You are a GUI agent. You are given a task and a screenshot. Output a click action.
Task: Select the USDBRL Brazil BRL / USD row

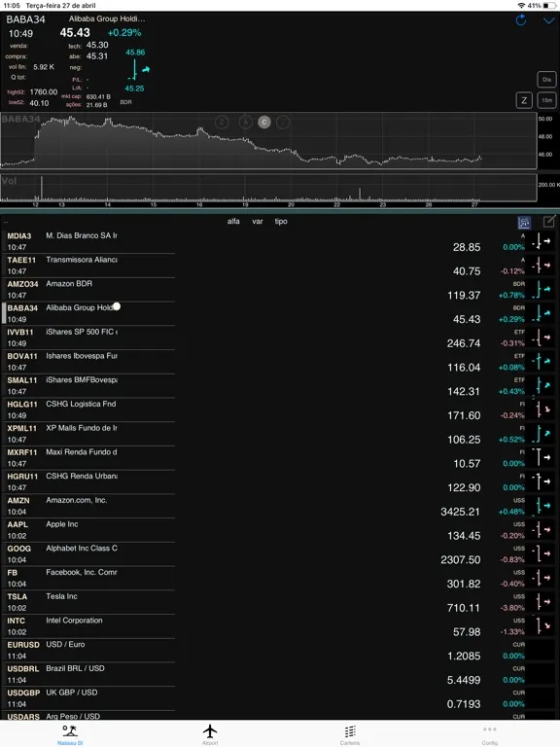280,675
